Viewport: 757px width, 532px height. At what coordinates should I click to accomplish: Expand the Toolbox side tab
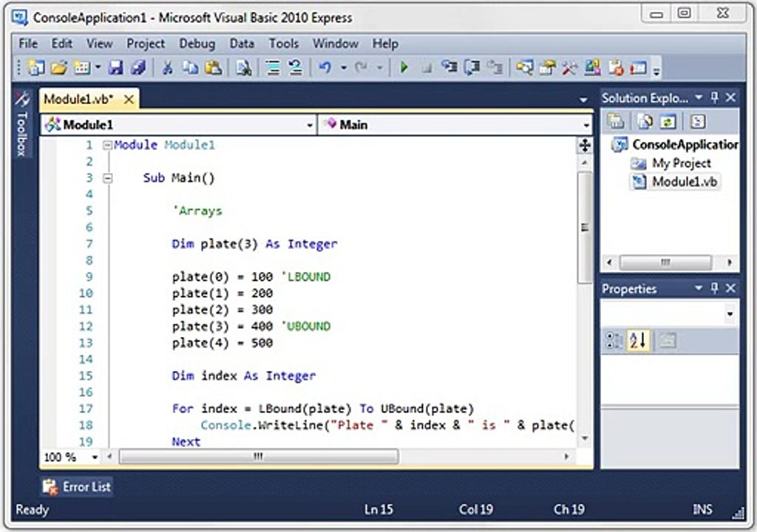point(21,125)
